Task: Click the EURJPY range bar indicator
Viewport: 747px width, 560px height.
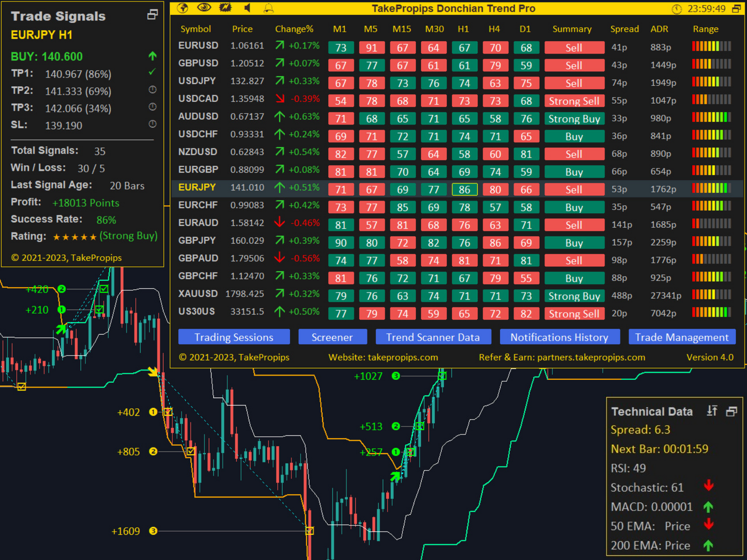Action: pyautogui.click(x=711, y=189)
